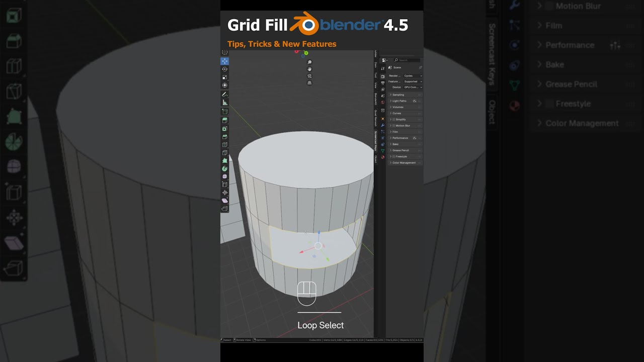The image size is (644, 362).
Task: Switch to the Tool sidebar tab
Action: (x=375, y=75)
